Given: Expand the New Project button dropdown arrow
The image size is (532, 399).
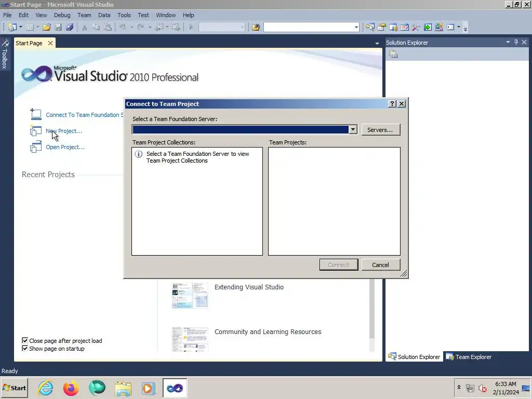Looking at the screenshot, I should (21, 27).
